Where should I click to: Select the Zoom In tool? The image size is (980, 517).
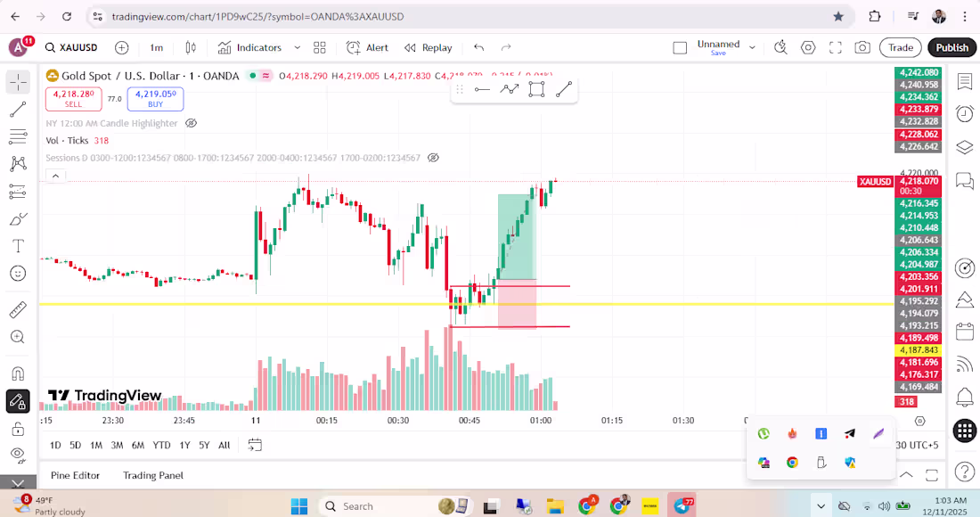tap(18, 337)
